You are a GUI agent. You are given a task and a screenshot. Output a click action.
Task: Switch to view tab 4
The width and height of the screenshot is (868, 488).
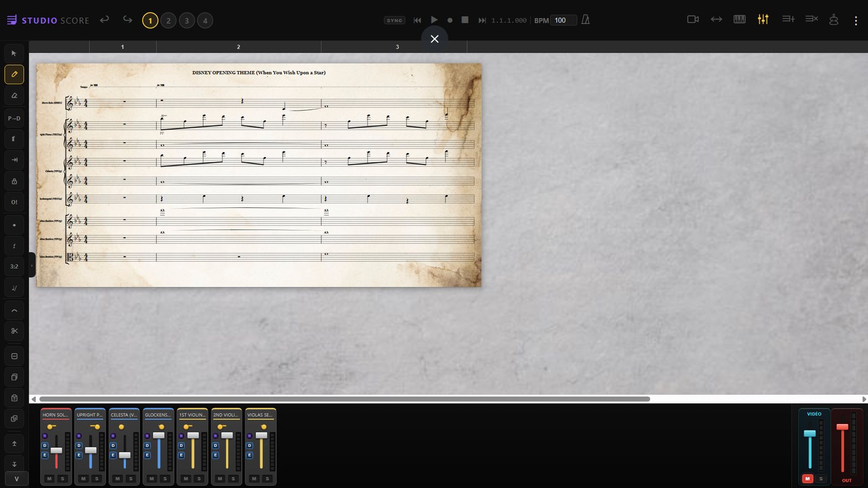pos(205,21)
